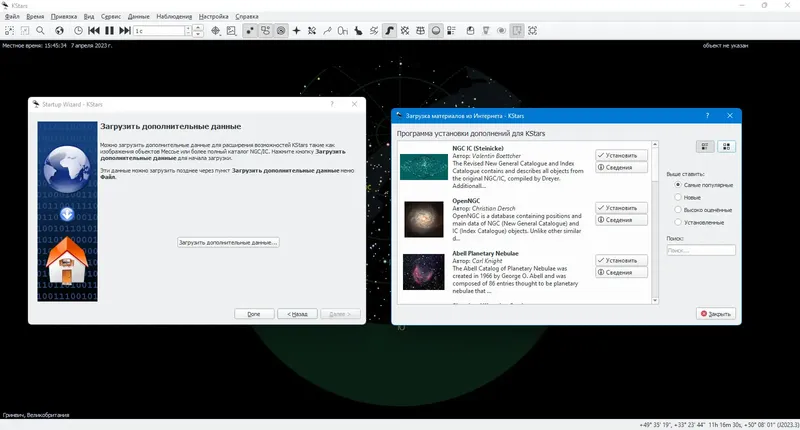800x430 pixels.
Task: Open the Привязка menu
Action: (64, 16)
